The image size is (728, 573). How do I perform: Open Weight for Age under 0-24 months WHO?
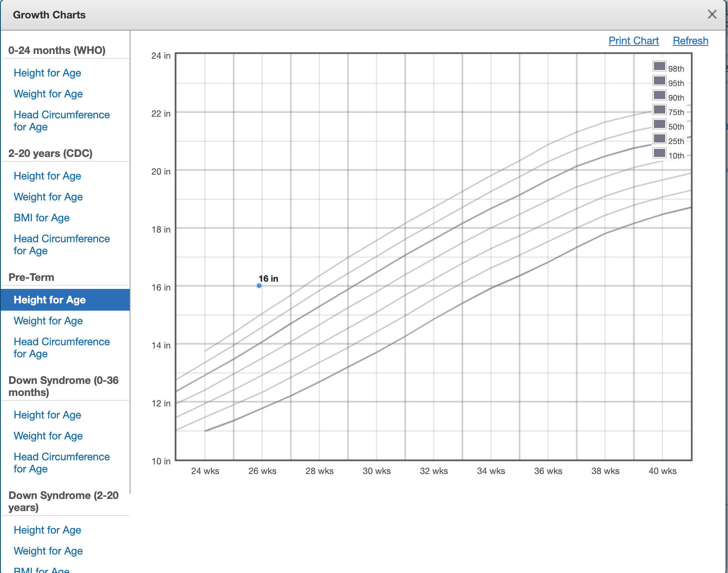coord(48,94)
